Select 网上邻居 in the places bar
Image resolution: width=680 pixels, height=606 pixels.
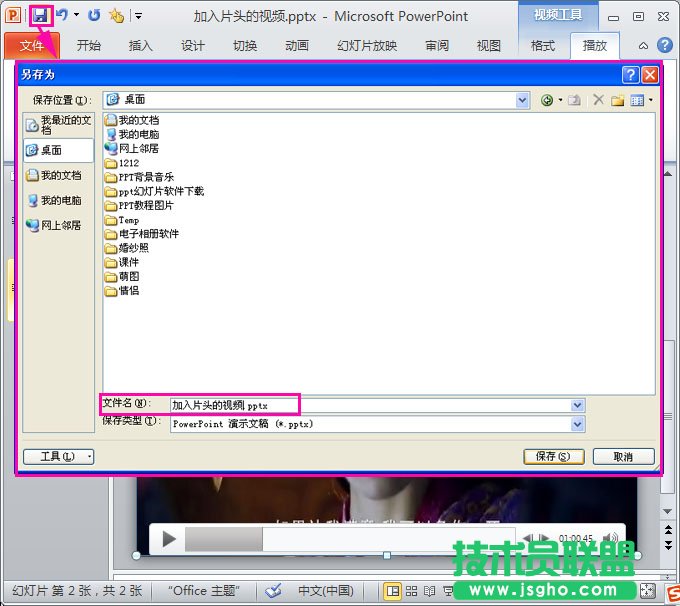pyautogui.click(x=59, y=226)
